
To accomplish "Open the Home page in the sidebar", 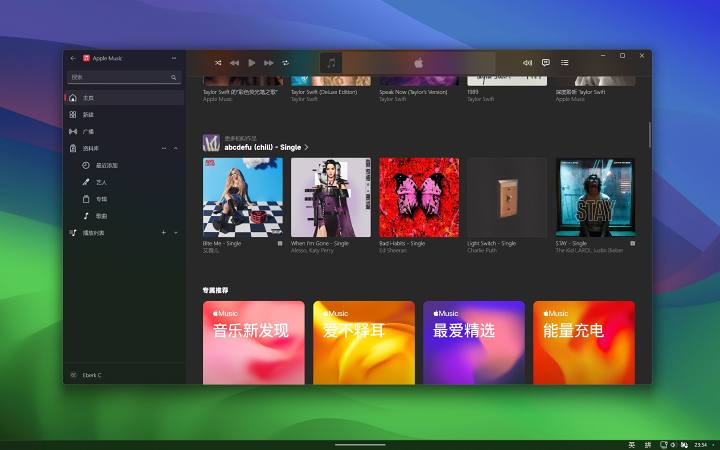I will [x=124, y=98].
